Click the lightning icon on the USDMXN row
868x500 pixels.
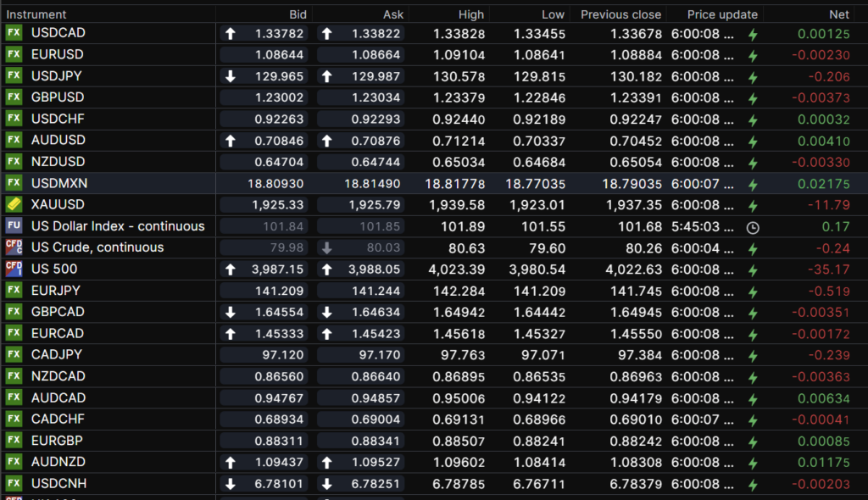pyautogui.click(x=752, y=184)
